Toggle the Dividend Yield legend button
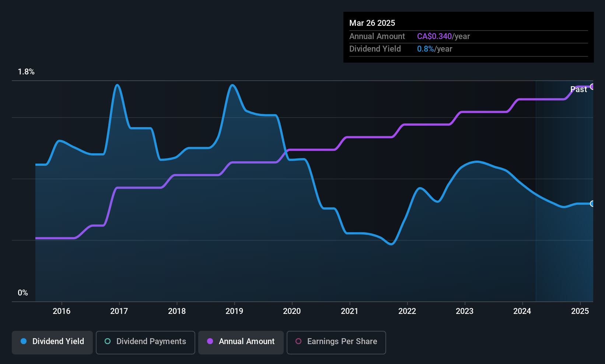Viewport: 605px width, 364px height. click(52, 342)
